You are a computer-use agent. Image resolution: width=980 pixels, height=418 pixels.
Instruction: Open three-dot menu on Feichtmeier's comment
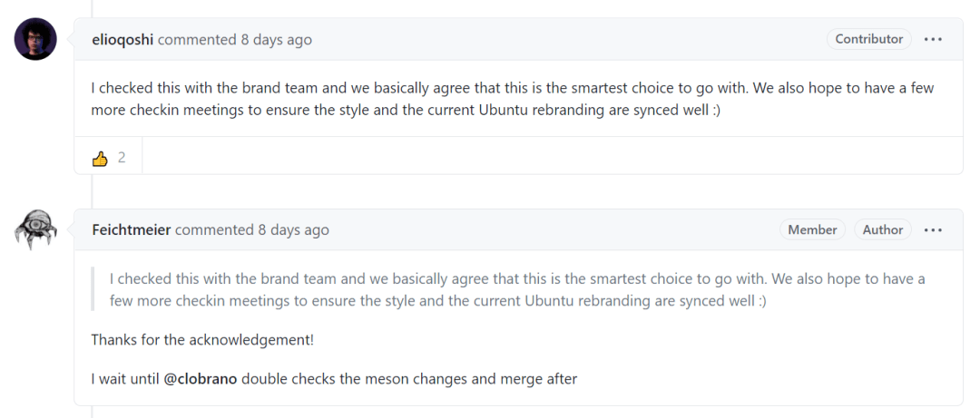click(x=933, y=230)
